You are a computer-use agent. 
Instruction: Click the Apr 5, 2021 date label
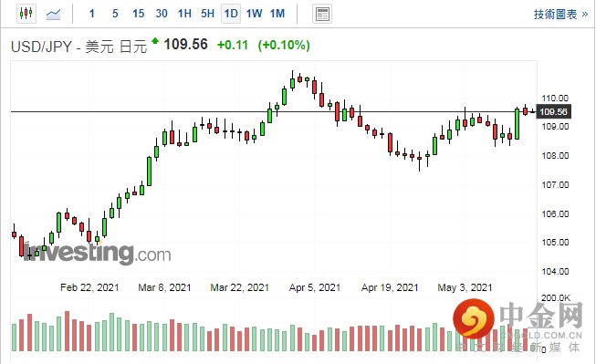[x=315, y=287]
